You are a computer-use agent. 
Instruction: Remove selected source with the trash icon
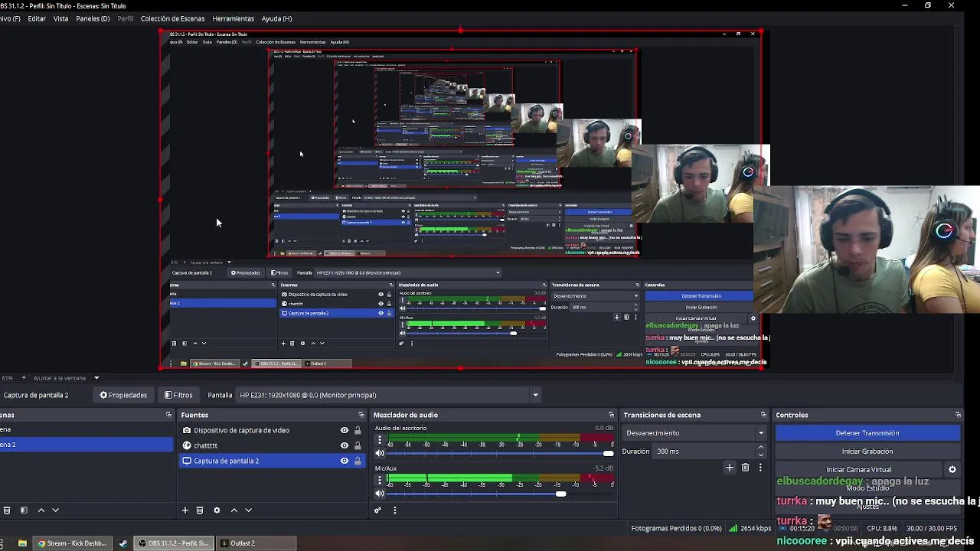click(200, 510)
